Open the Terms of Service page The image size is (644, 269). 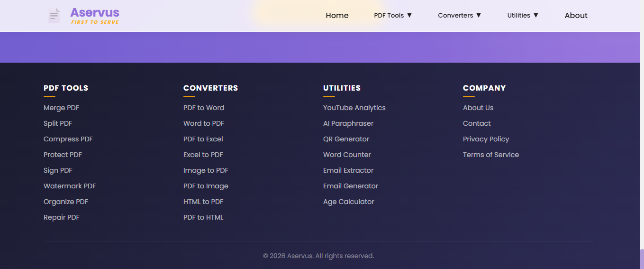click(491, 155)
